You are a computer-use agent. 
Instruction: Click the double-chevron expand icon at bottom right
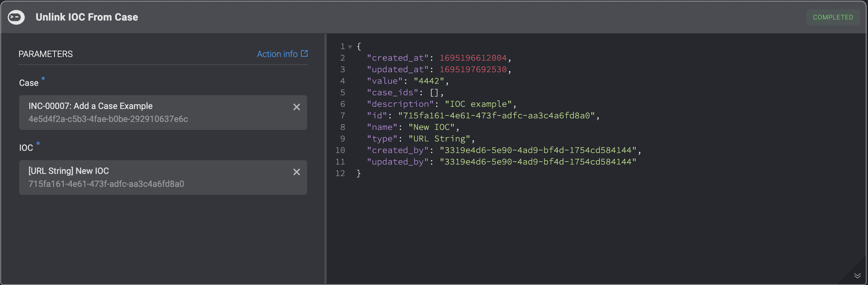[x=858, y=276]
